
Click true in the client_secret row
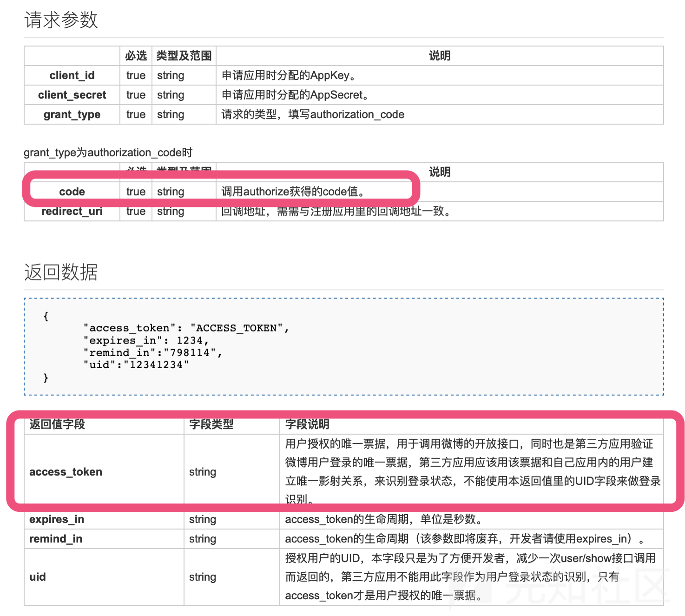(x=136, y=95)
